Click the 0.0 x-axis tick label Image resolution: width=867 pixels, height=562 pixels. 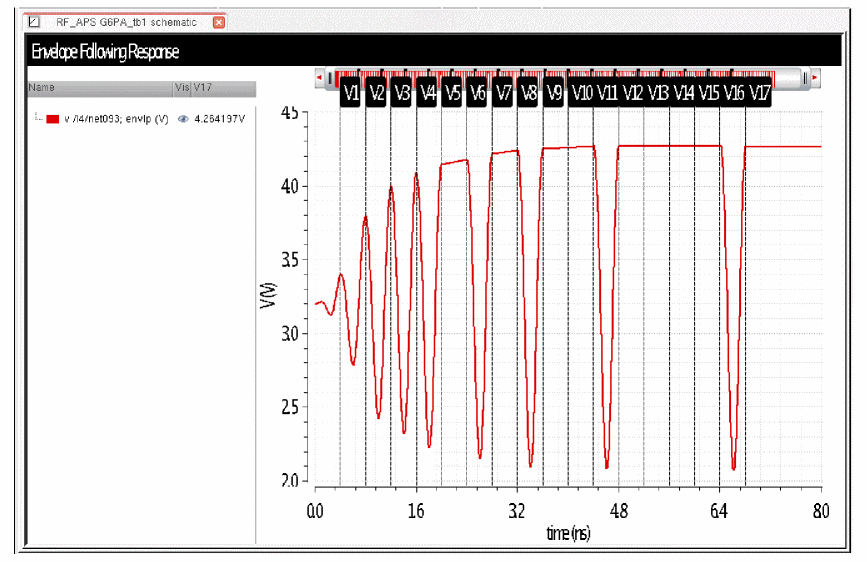(x=315, y=511)
